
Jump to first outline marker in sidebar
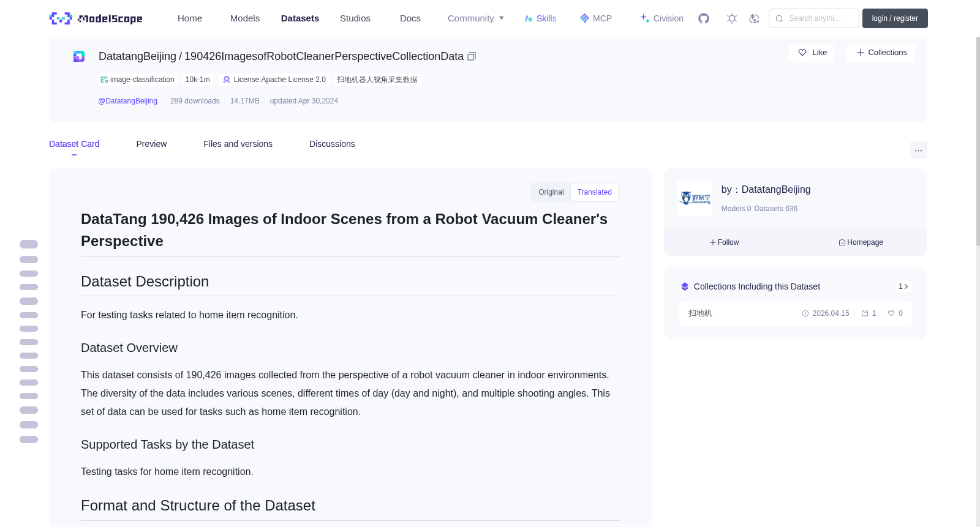pos(29,244)
